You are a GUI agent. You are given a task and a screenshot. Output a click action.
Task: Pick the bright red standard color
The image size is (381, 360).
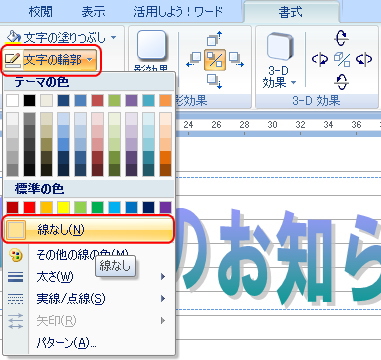[29, 207]
